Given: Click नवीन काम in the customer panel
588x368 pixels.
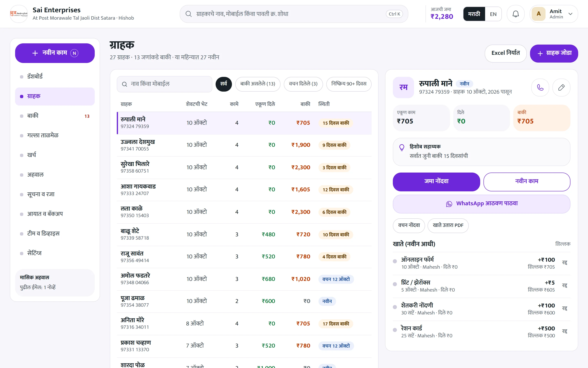Looking at the screenshot, I should pyautogui.click(x=527, y=182).
